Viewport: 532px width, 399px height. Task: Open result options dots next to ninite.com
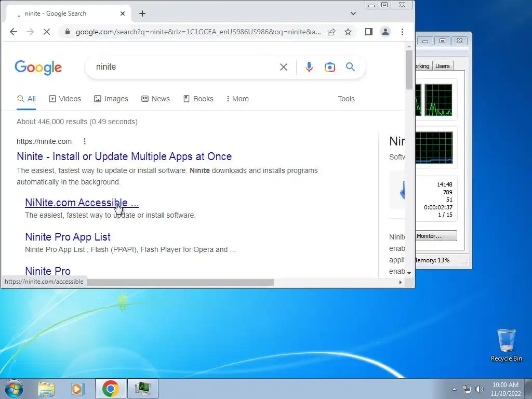(x=85, y=141)
